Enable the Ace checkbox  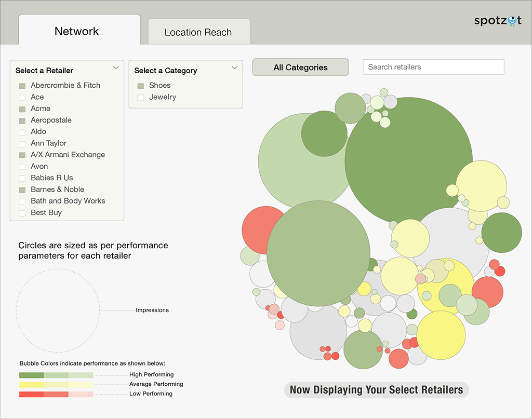[22, 97]
